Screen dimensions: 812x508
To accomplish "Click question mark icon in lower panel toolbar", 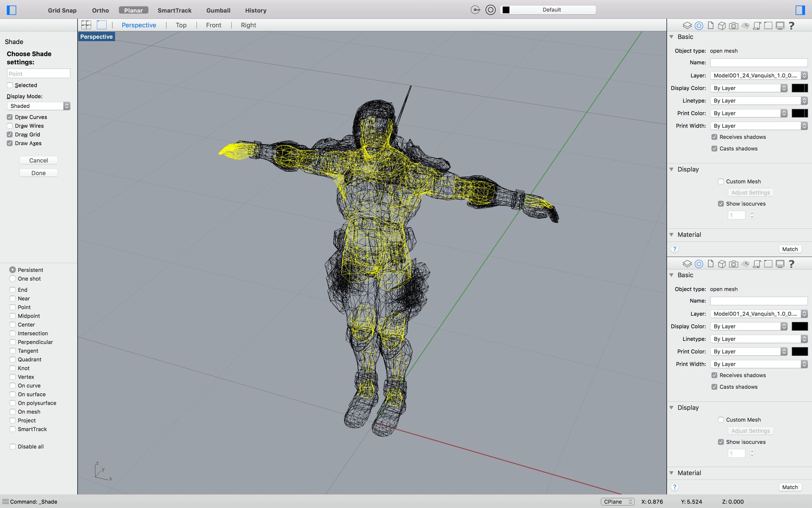I will point(792,264).
